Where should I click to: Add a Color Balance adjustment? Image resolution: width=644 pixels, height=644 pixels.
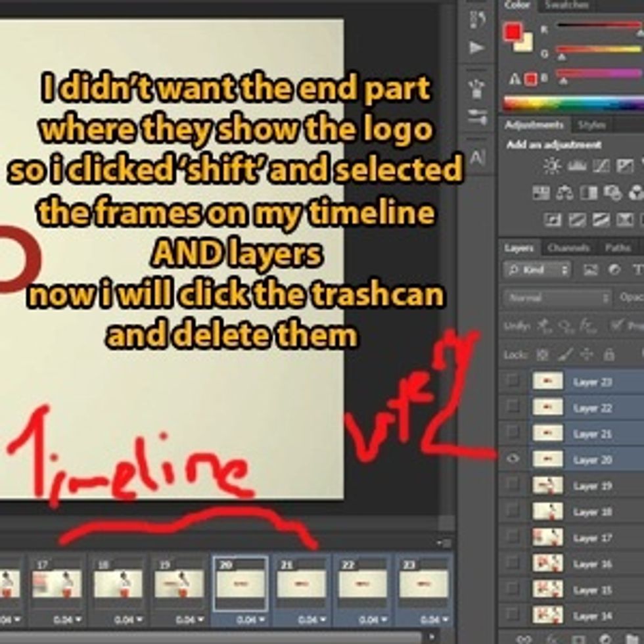coord(564,193)
